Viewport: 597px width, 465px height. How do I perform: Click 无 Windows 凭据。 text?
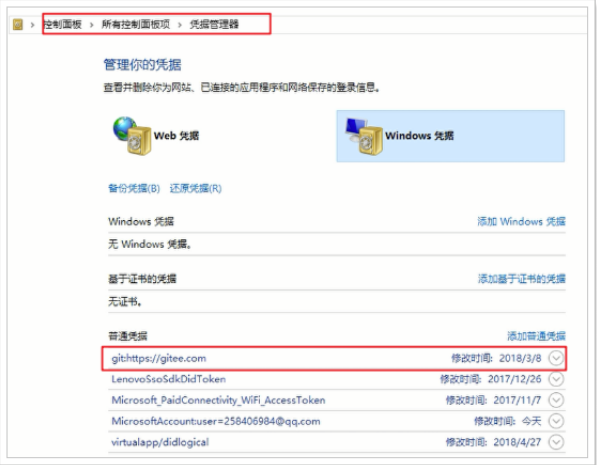[x=150, y=244]
